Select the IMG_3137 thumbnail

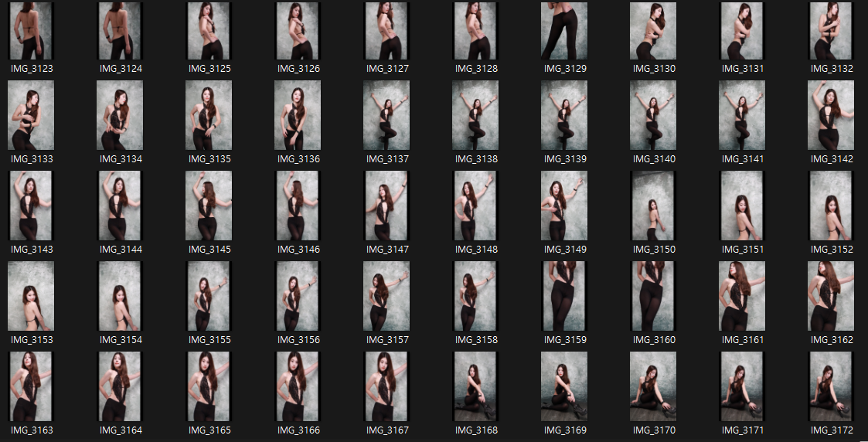pyautogui.click(x=386, y=115)
